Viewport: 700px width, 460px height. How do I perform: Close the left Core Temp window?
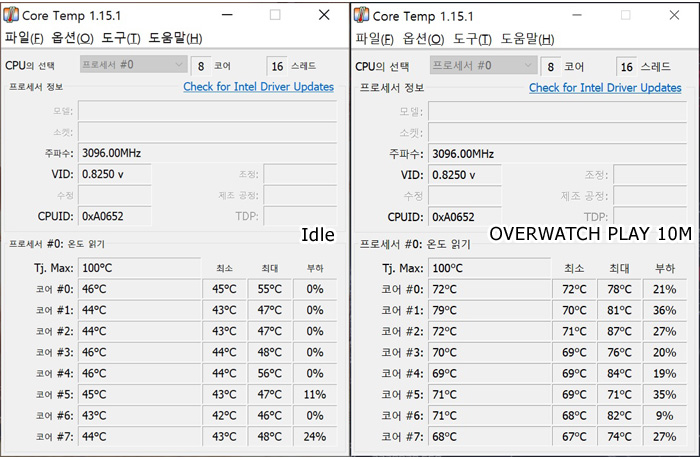coord(324,15)
